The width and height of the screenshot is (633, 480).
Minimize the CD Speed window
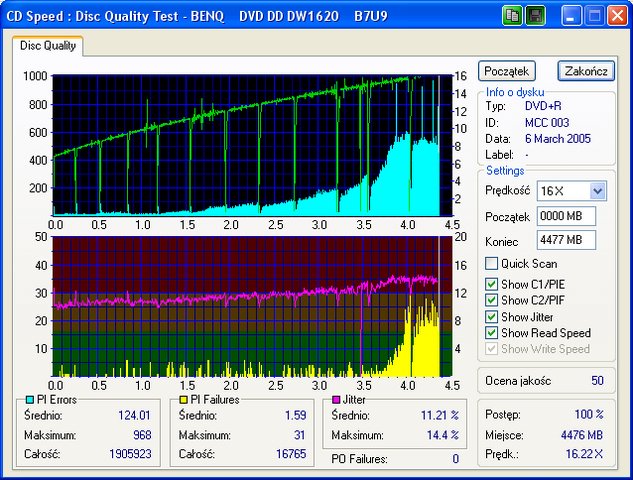click(571, 16)
